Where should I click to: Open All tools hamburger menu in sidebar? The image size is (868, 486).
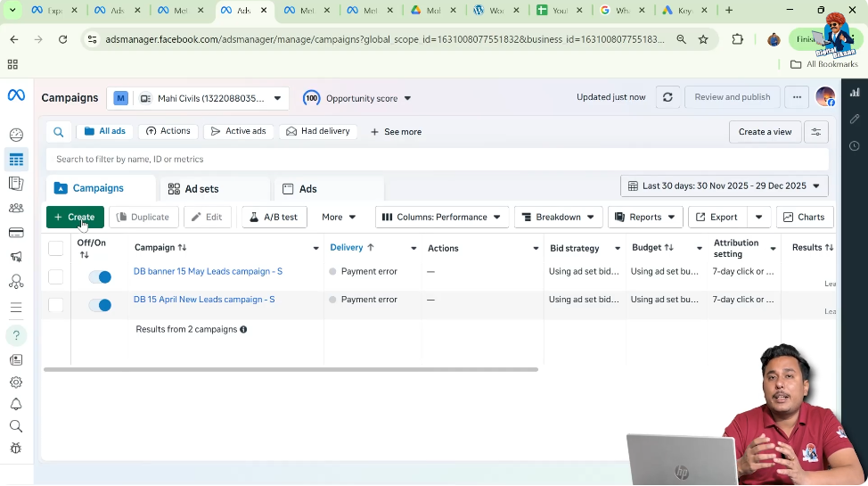click(16, 308)
